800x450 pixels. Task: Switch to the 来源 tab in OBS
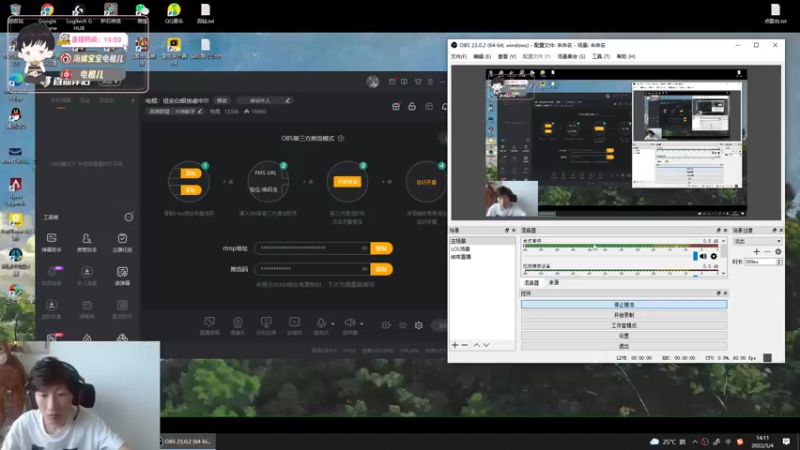click(554, 283)
